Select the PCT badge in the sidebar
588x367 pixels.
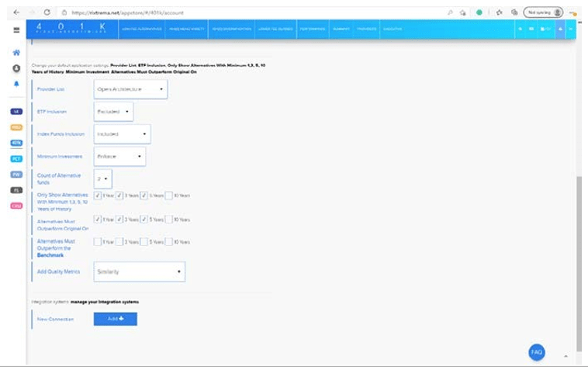16,158
